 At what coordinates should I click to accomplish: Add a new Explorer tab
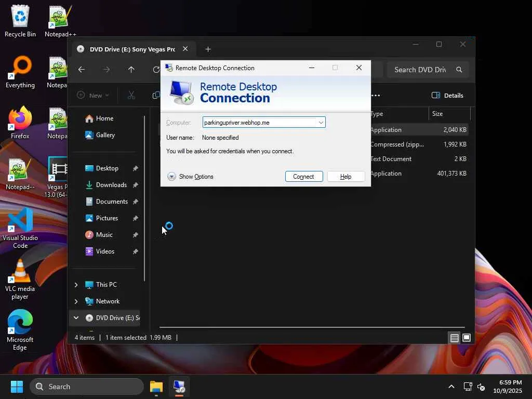(x=208, y=49)
